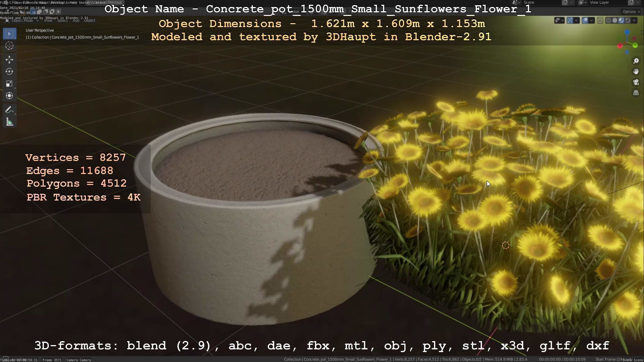The width and height of the screenshot is (644, 362).
Task: Expand the sidebar with the small arrow
Action: click(x=642, y=32)
